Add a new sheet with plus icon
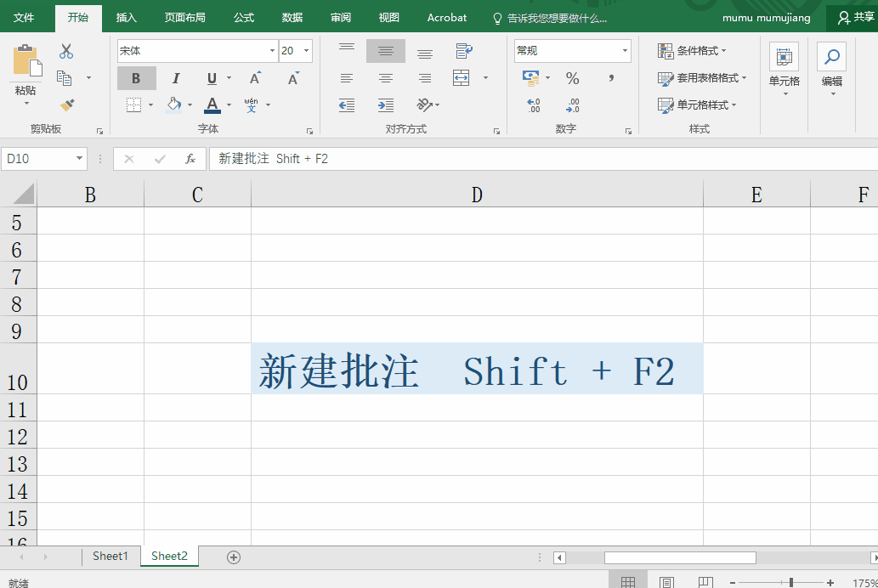The height and width of the screenshot is (588, 878). 234,557
